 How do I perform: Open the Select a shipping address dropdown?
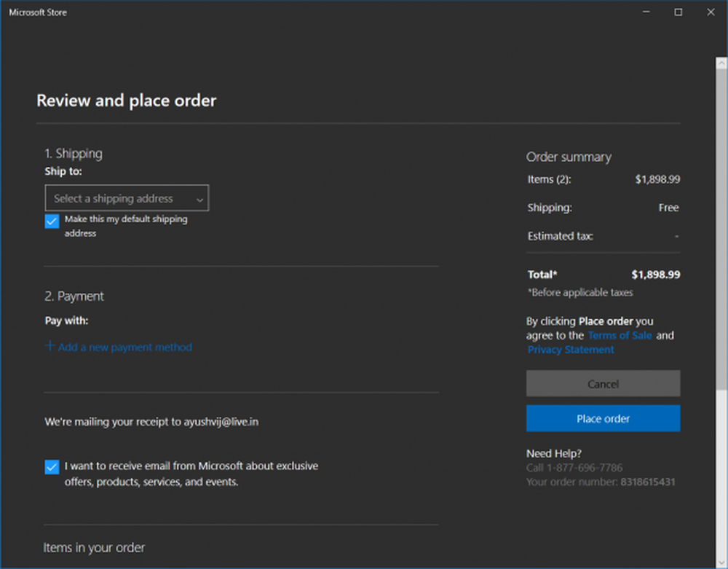coord(127,198)
